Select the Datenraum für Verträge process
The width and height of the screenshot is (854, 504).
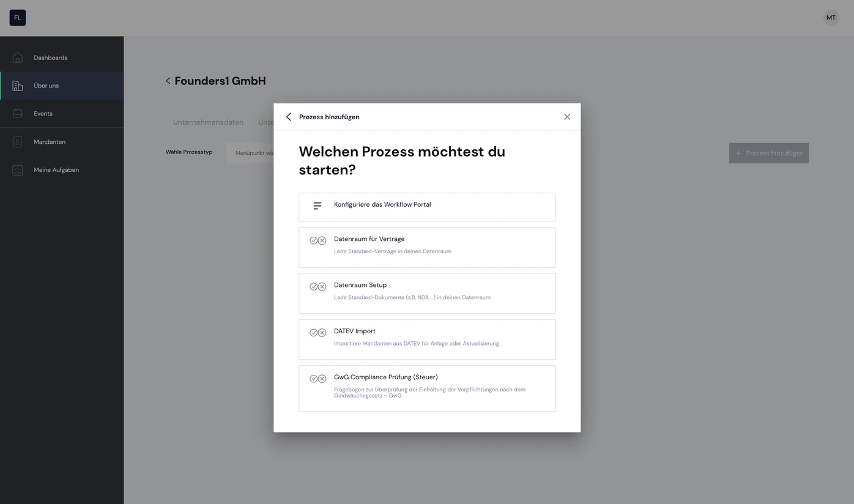427,247
